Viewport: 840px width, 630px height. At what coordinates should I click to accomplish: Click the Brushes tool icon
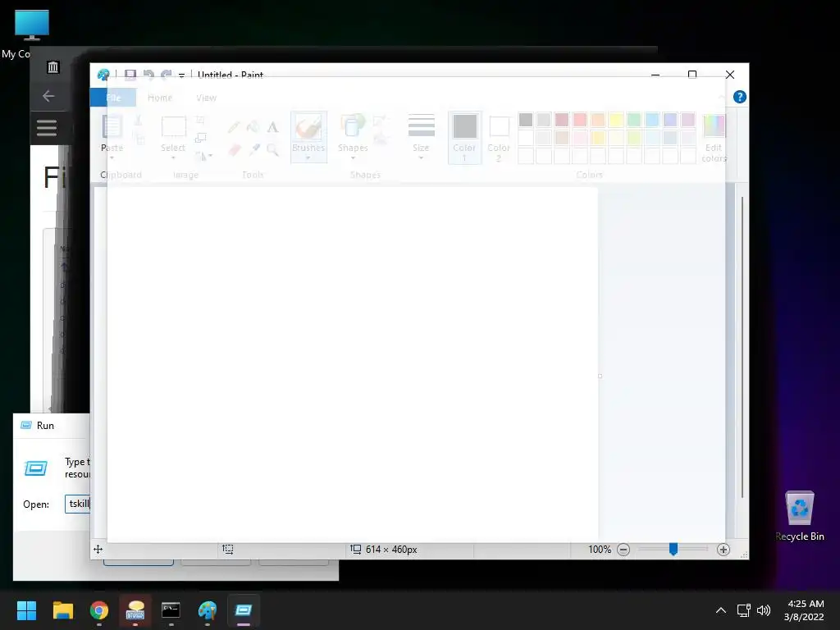tap(308, 128)
